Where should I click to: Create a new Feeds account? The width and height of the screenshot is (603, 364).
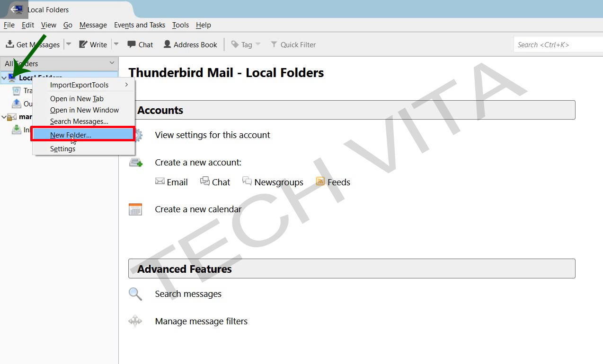339,182
